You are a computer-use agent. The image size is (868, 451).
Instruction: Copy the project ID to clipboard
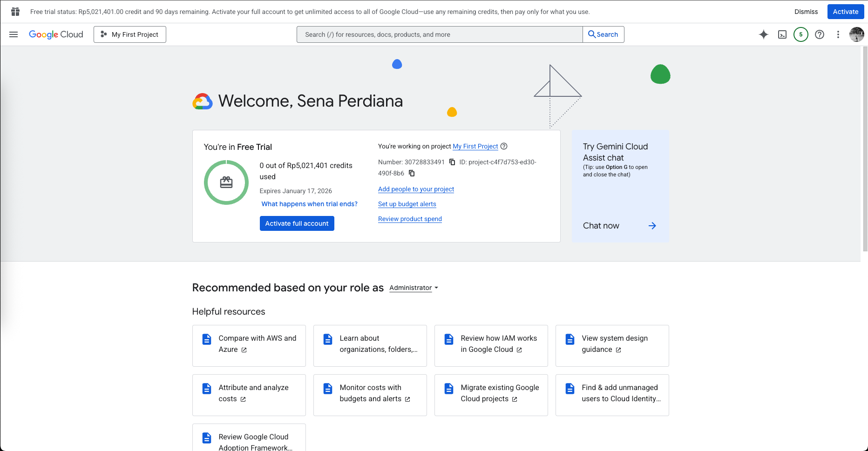point(412,173)
